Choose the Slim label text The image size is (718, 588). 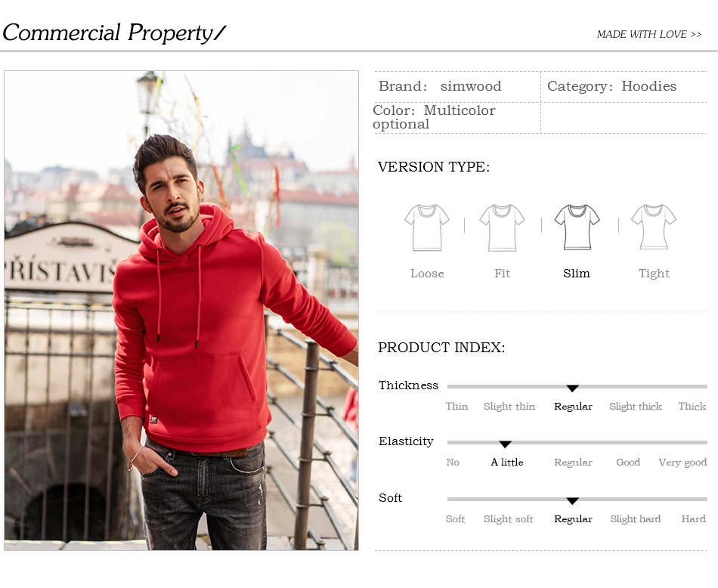(577, 274)
